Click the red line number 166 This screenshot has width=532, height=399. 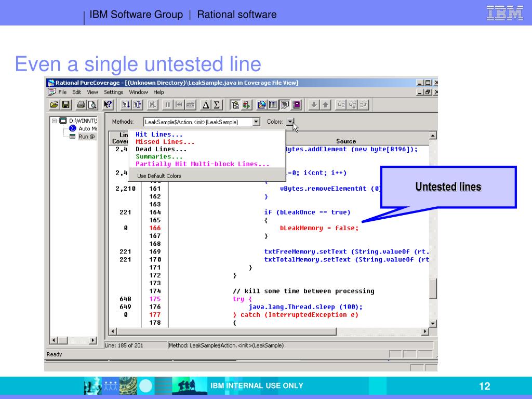(x=155, y=228)
